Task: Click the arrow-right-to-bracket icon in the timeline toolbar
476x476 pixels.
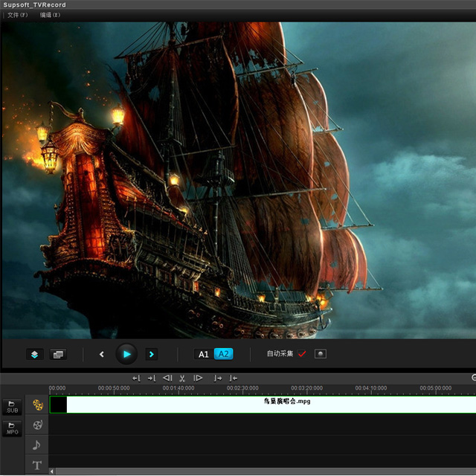Action: (x=152, y=379)
